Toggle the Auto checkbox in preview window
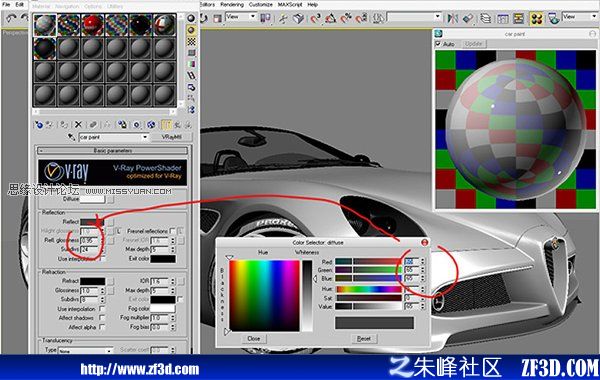 439,44
